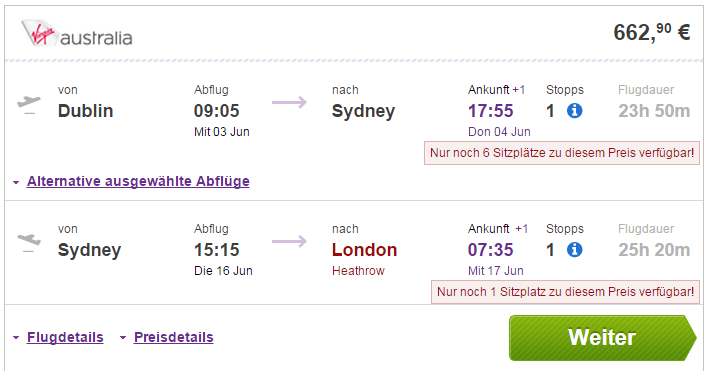
Task: Expand the Preisdetails section
Action: point(174,337)
